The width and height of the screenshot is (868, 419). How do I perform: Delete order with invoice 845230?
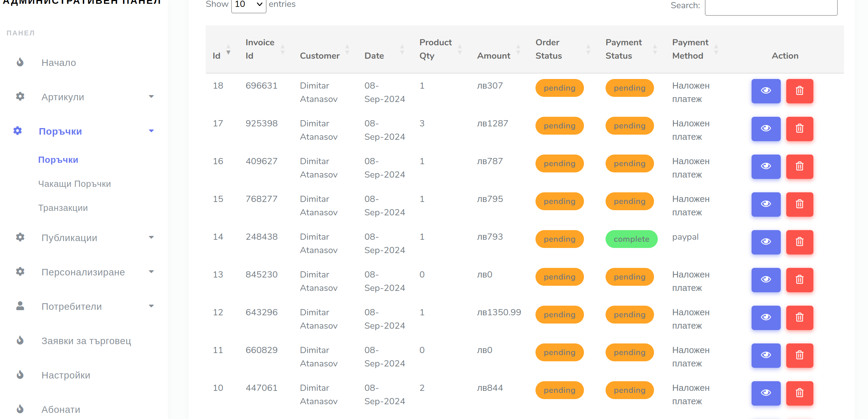point(799,280)
